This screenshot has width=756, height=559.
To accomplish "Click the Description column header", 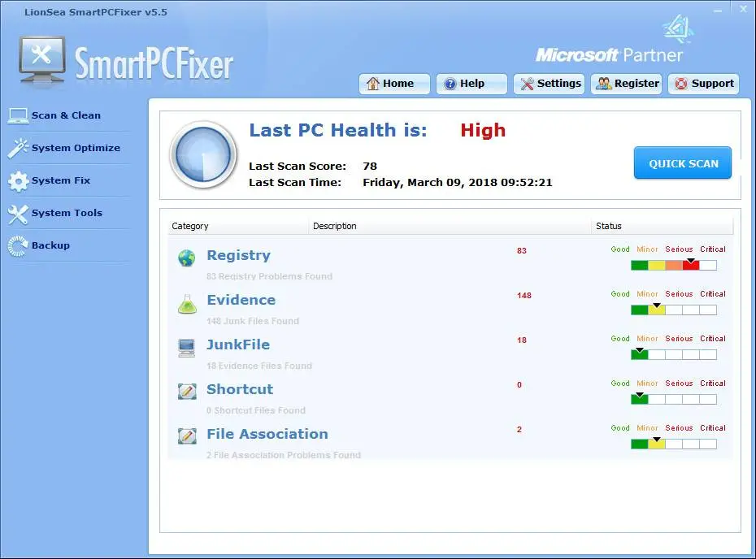I will tap(450, 226).
